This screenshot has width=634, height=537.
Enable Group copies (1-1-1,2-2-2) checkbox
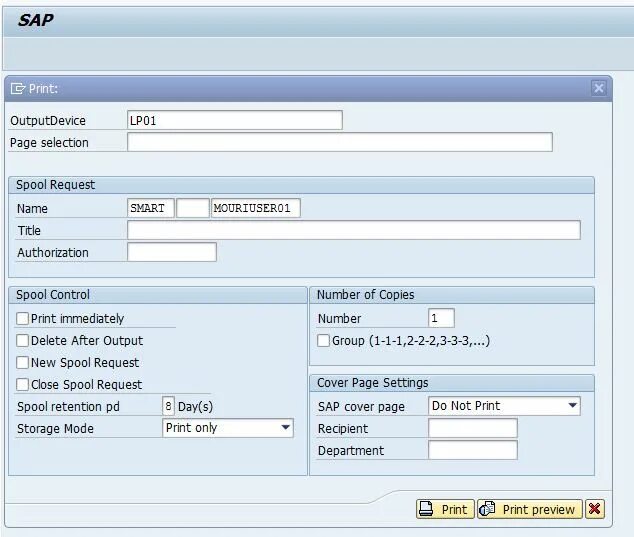tap(323, 340)
